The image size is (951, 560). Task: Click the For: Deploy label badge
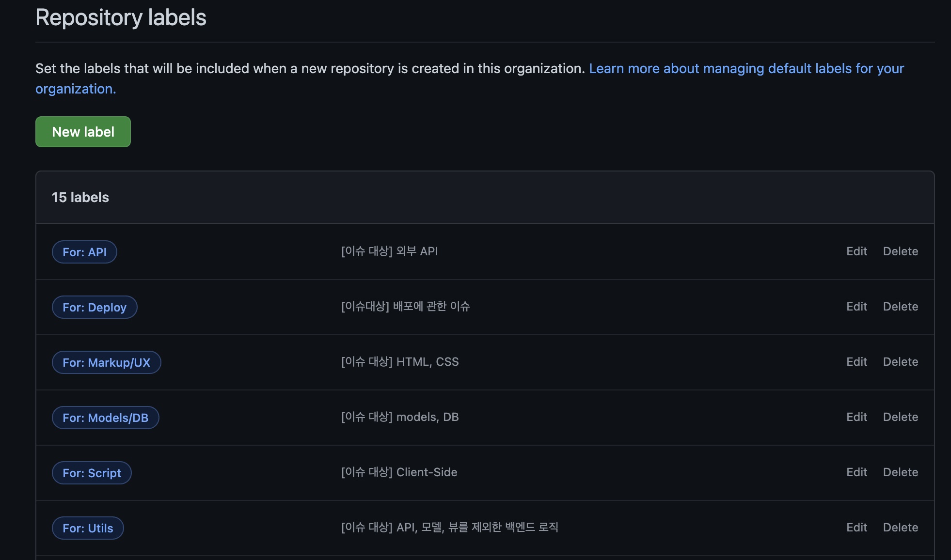coord(95,307)
